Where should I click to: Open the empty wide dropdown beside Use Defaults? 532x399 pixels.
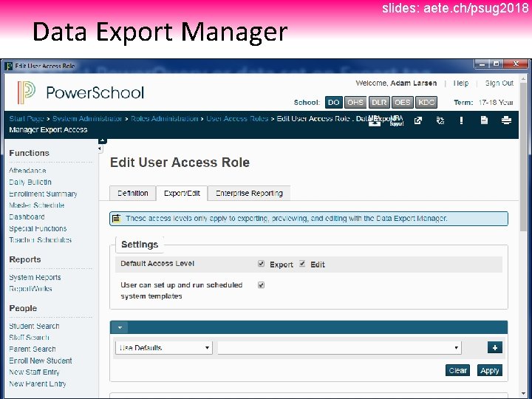click(x=339, y=348)
